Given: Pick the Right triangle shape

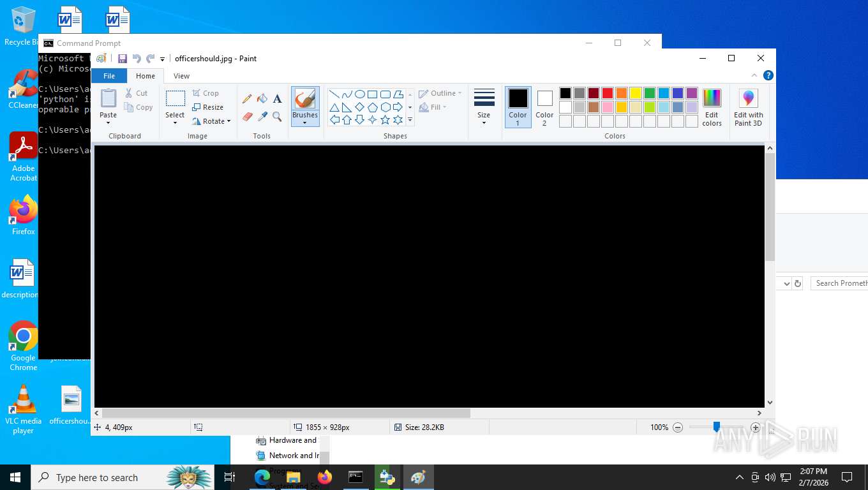Looking at the screenshot, I should 347,107.
